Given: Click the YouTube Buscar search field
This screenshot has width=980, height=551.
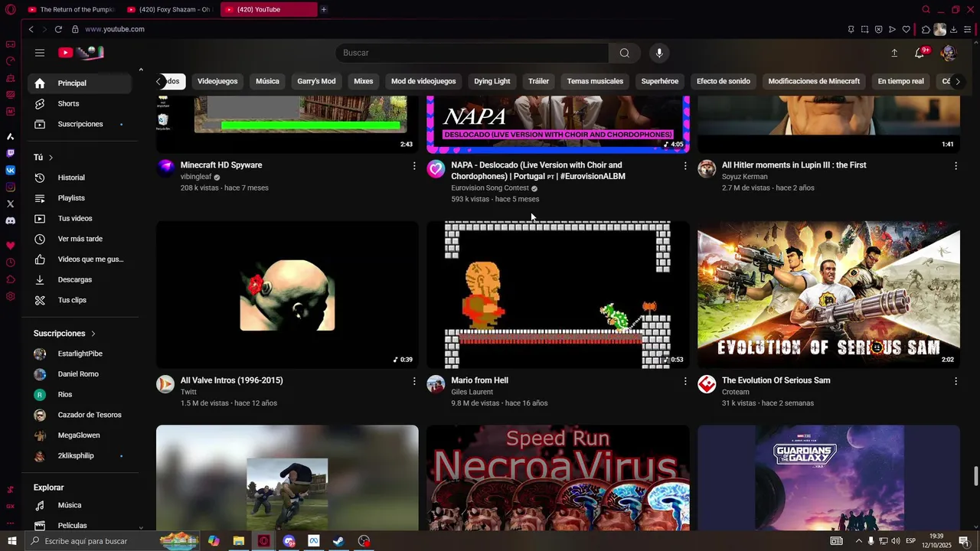Looking at the screenshot, I should click(x=472, y=53).
